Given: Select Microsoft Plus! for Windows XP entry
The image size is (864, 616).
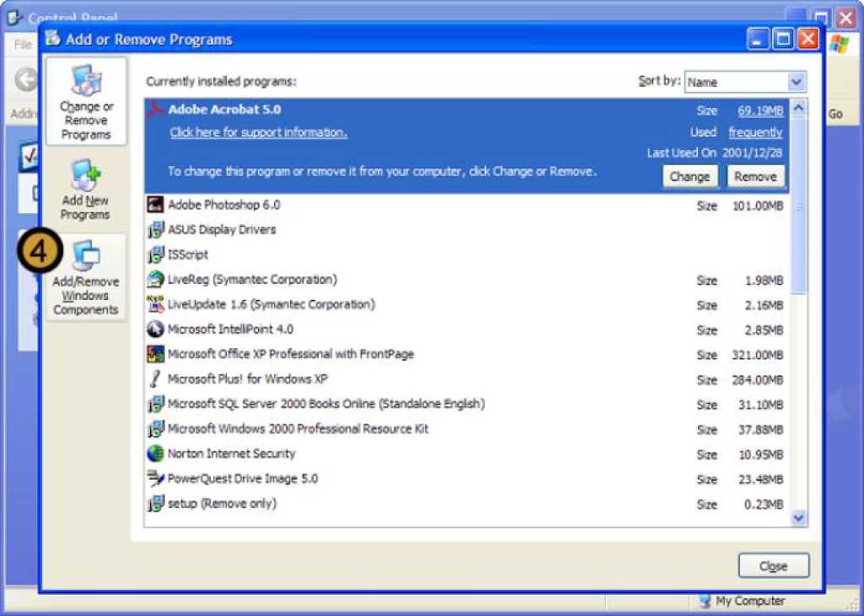Looking at the screenshot, I should (x=467, y=379).
